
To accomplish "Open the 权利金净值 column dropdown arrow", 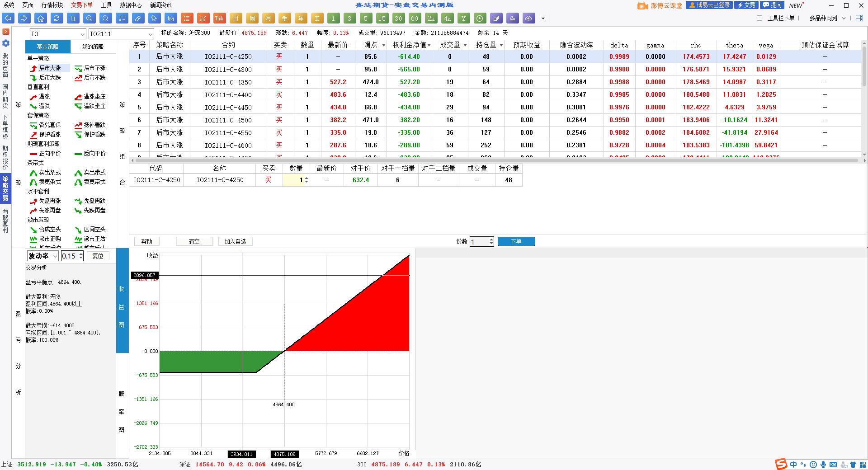I will point(429,45).
